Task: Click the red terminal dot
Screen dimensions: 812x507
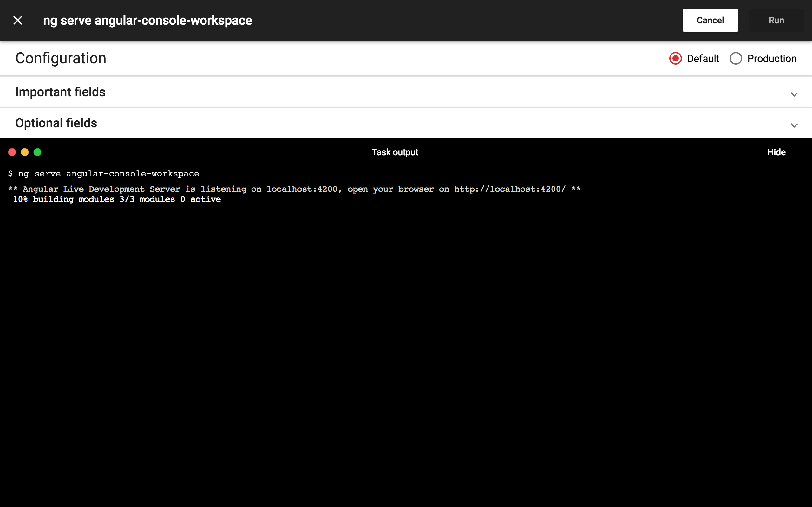Action: pyautogui.click(x=12, y=152)
